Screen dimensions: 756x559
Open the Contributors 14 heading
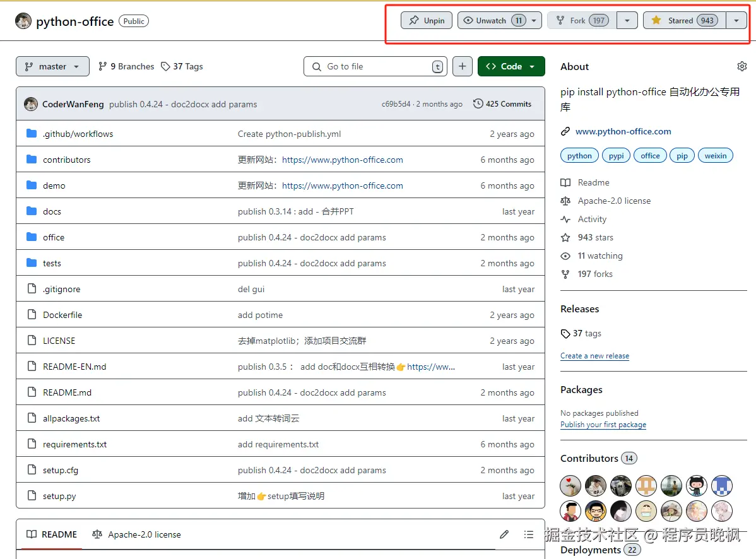(598, 458)
